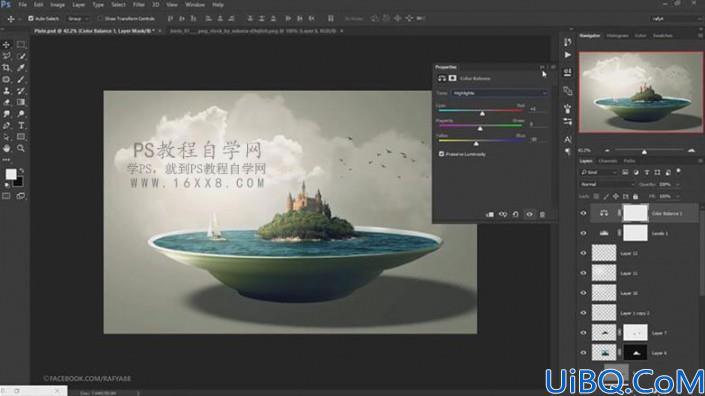Switch to the Channels tab
This screenshot has height=396, width=705.
[607, 160]
